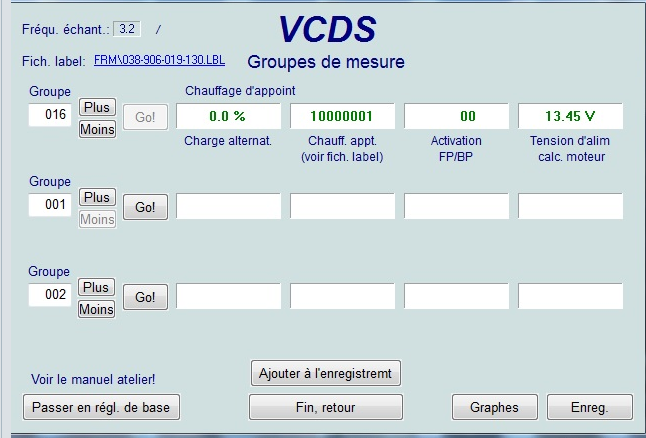Image resolution: width=646 pixels, height=438 pixels.
Task: Click the Ajouter à l'enregistremt button
Action: tap(325, 373)
